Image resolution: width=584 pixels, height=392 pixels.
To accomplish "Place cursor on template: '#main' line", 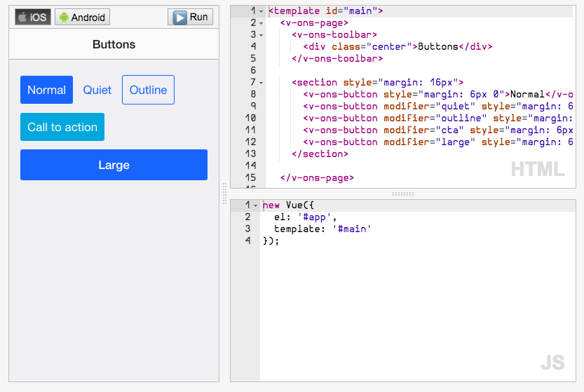I will (322, 229).
